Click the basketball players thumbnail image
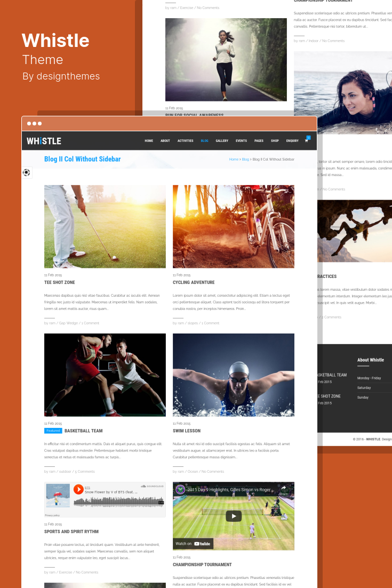 click(x=105, y=375)
